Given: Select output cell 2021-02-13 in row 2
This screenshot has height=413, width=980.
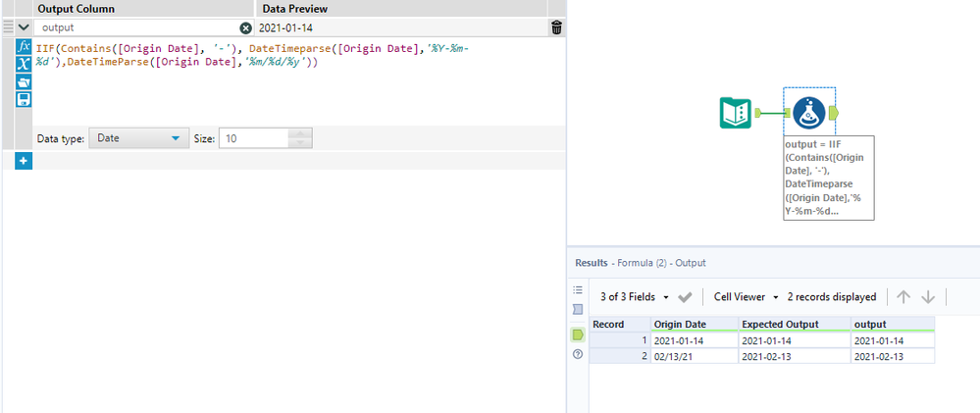Looking at the screenshot, I should pos(893,356).
